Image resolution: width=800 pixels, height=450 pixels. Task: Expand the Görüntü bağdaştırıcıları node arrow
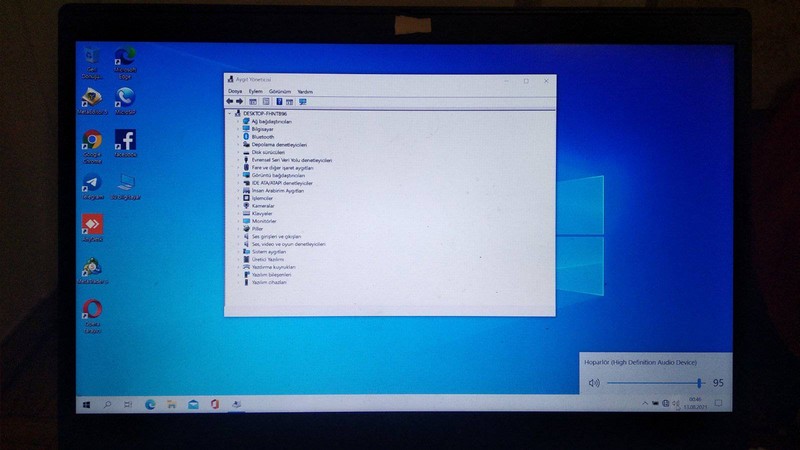pos(238,175)
